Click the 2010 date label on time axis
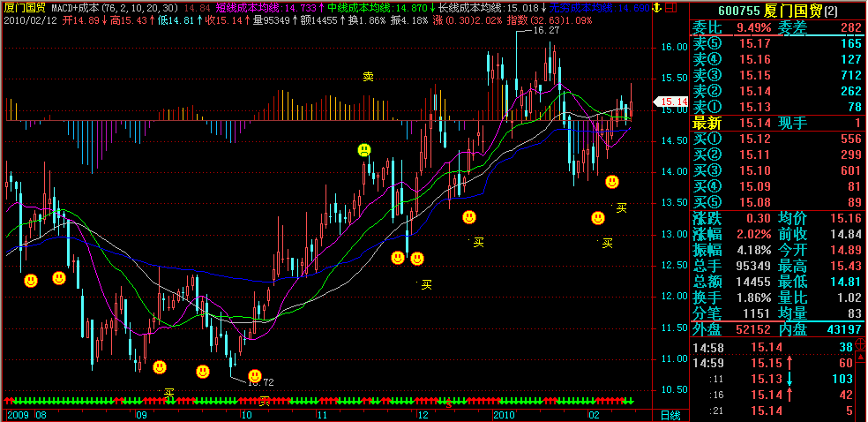This screenshot has height=422, width=868. pos(504,415)
